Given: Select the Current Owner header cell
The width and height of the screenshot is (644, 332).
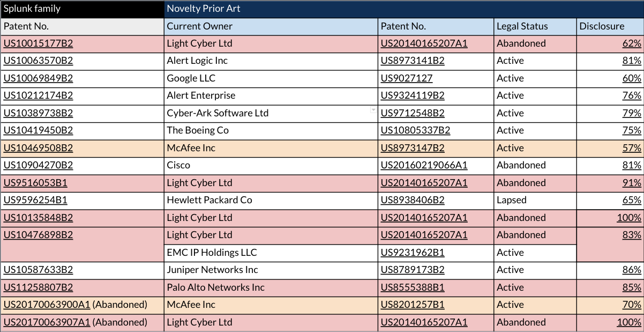Looking at the screenshot, I should click(271, 26).
